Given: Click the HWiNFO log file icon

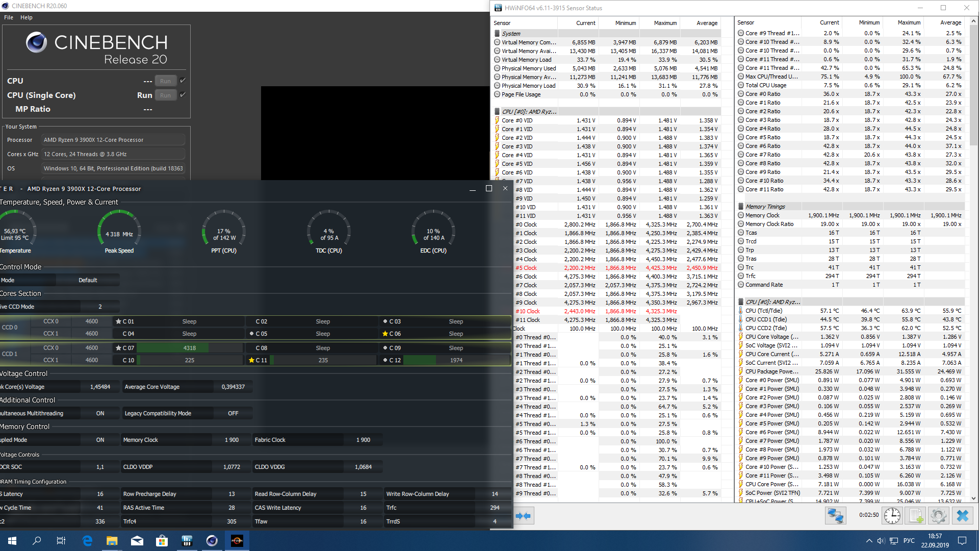Looking at the screenshot, I should [915, 516].
